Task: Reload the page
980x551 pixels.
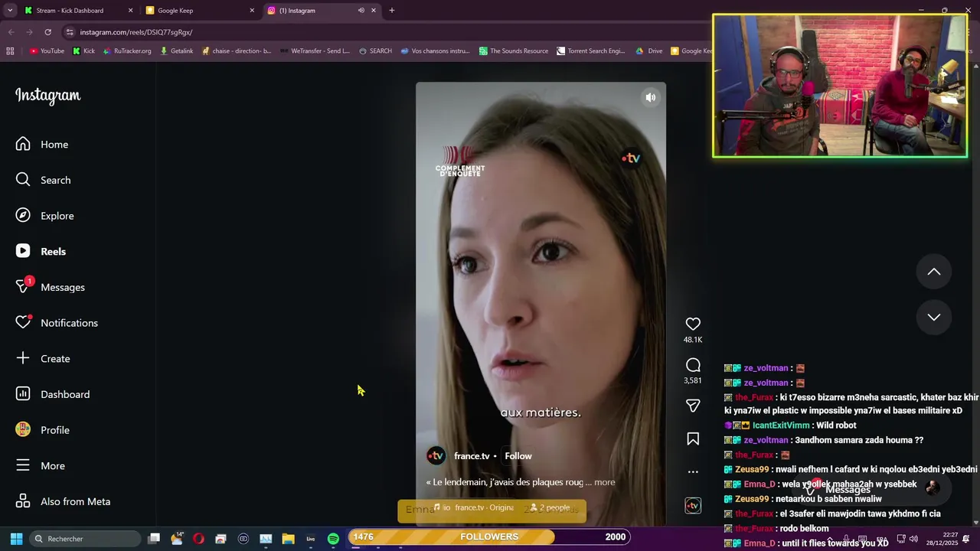Action: coord(47,32)
